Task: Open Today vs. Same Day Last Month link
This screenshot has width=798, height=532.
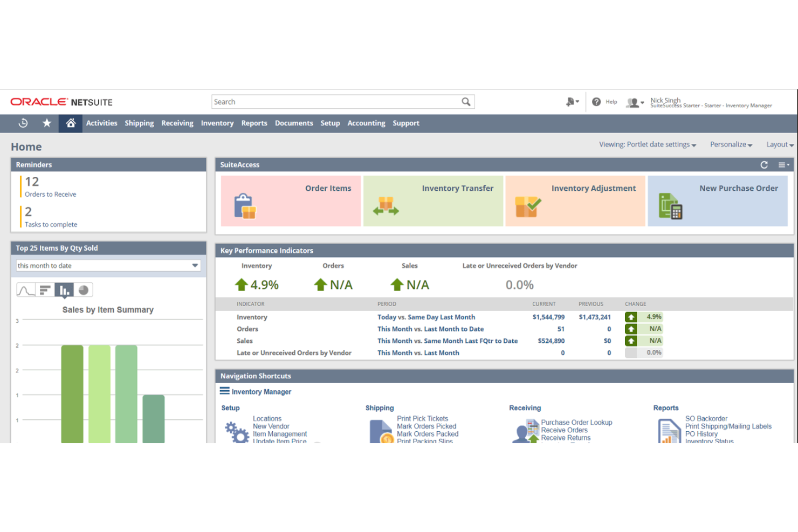Action: coord(426,317)
